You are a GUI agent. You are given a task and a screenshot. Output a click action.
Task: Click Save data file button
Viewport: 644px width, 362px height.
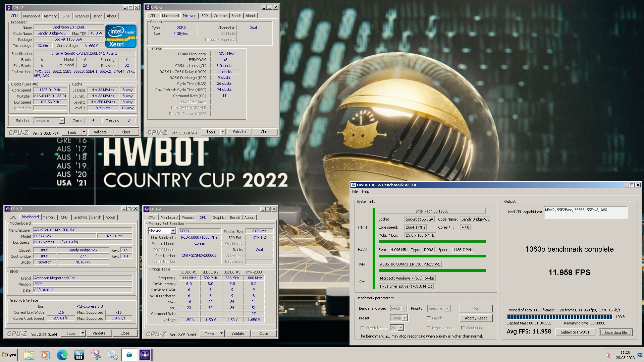click(x=615, y=332)
